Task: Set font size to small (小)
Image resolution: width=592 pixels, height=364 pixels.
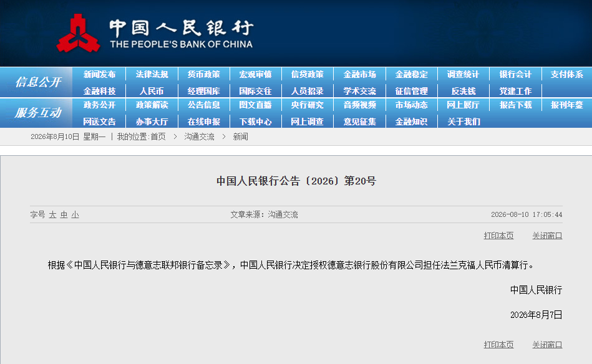Action: (75, 214)
